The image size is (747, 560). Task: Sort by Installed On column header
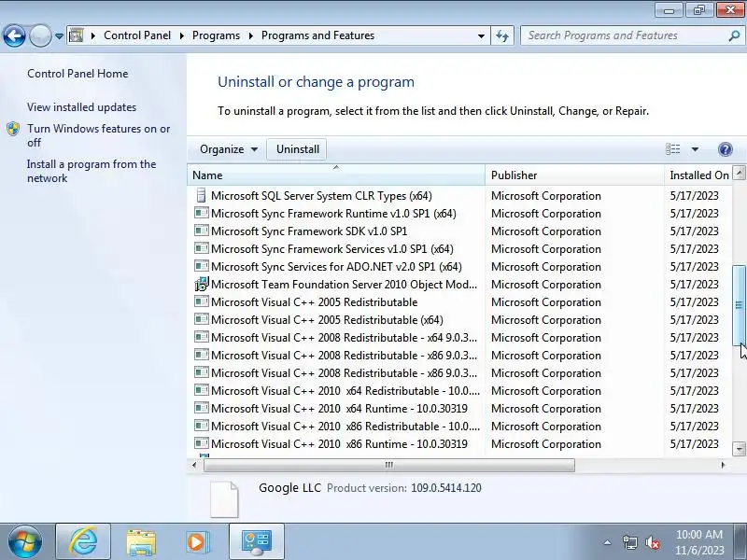click(698, 175)
